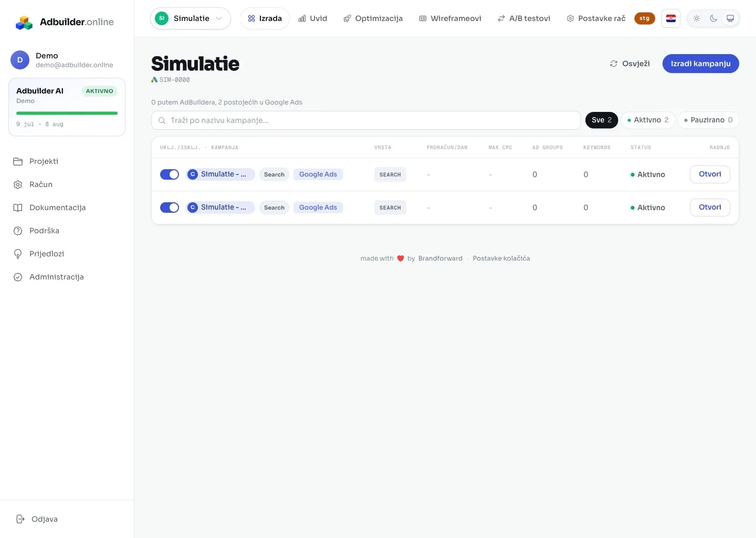Open the Brandforward footer link

440,258
